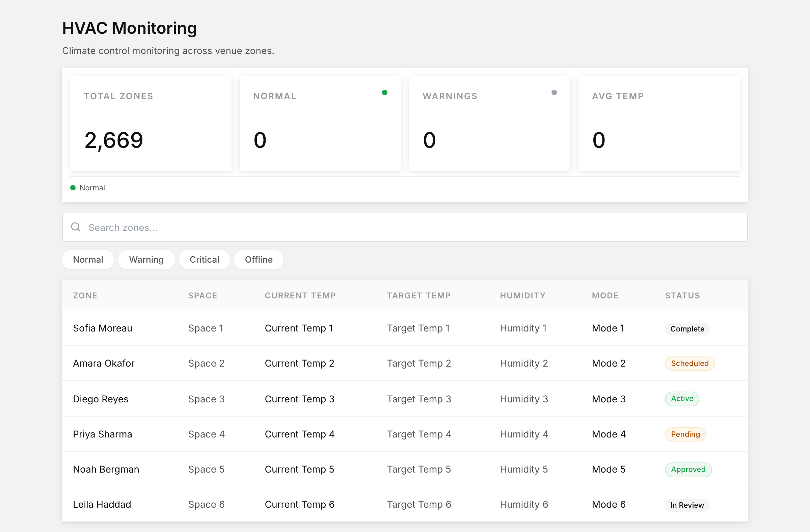
Task: Filter by Offline status chip
Action: [x=259, y=260]
